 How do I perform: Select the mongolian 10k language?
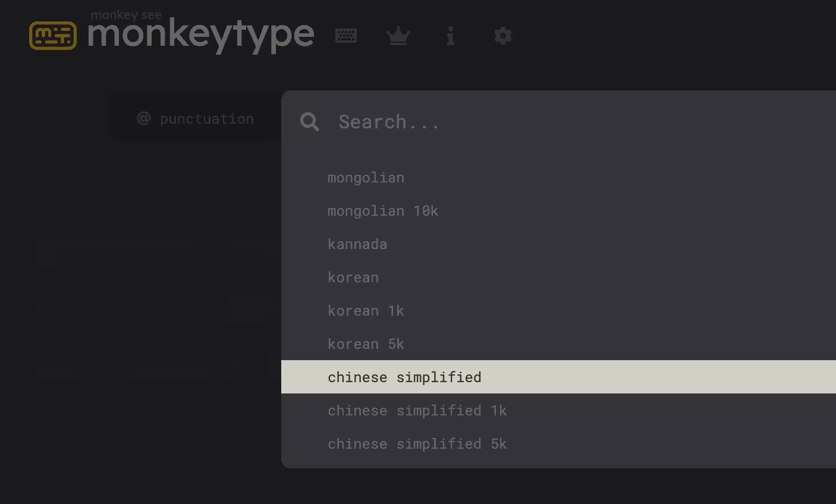[x=558, y=210]
